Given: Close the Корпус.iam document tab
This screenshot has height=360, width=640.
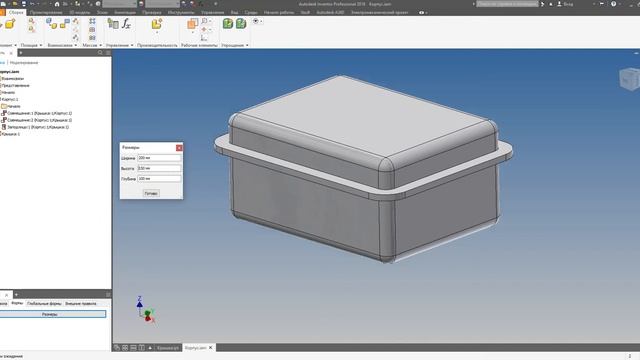Looking at the screenshot, I should [211, 348].
